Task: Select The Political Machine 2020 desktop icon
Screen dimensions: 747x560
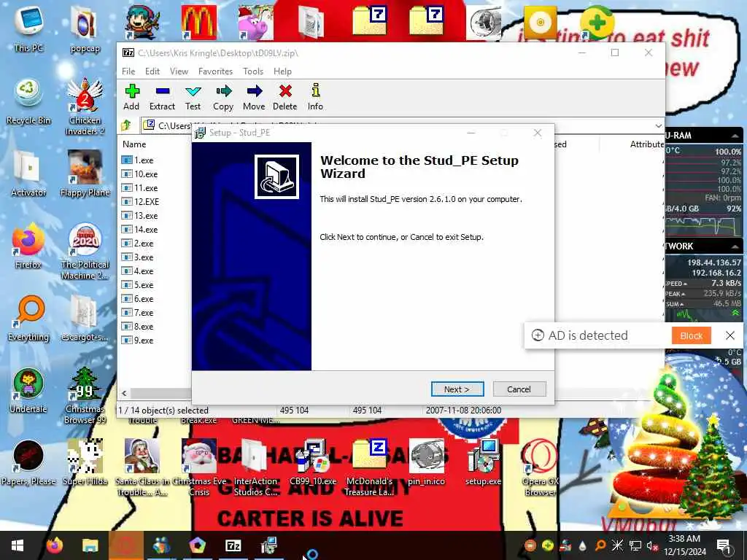Action: [85, 252]
